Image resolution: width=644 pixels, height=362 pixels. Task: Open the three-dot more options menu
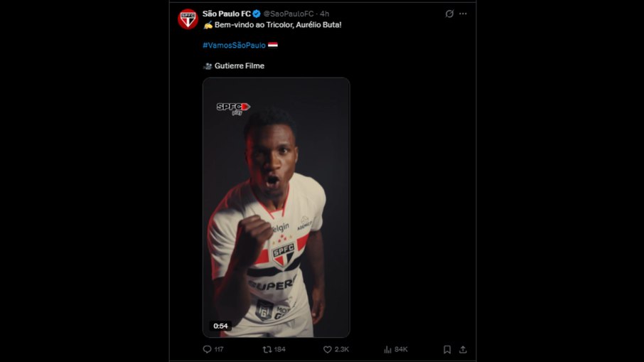463,14
